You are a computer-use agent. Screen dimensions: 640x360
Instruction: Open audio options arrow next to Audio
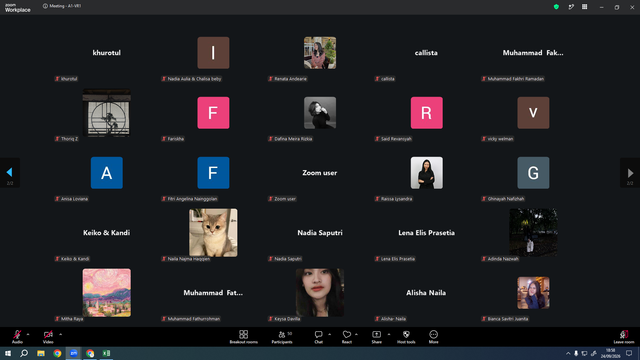(x=28, y=334)
